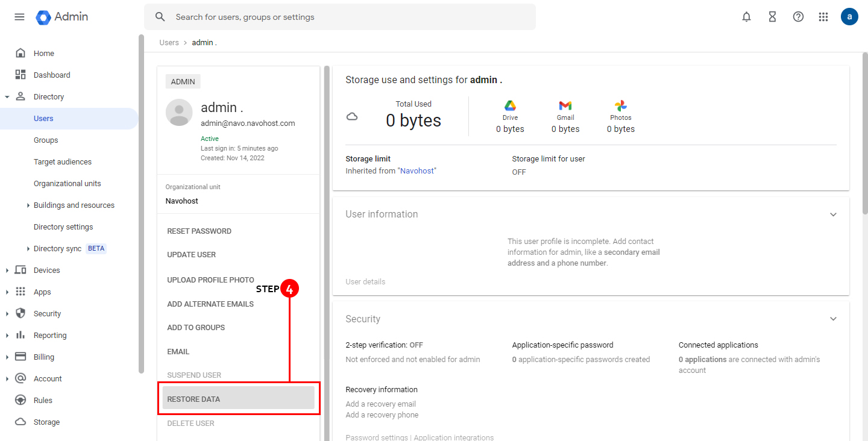Select Groups in the Directory menu
The image size is (868, 441).
tap(46, 140)
